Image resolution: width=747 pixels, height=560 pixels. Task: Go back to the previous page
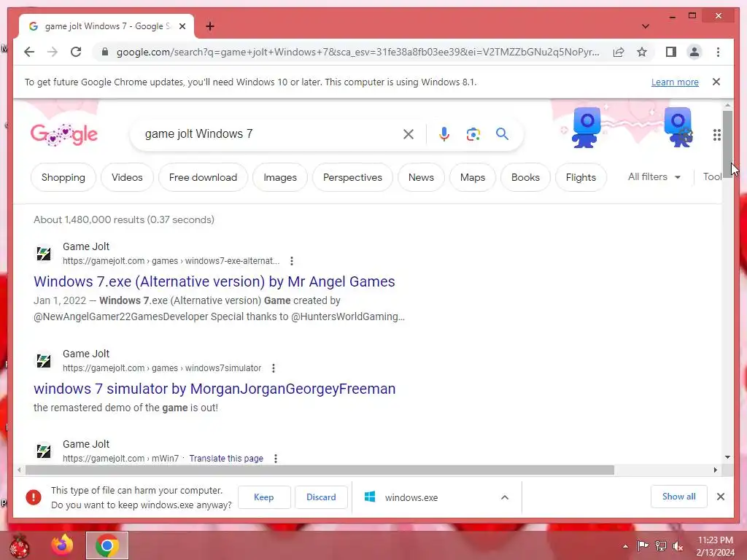(29, 52)
